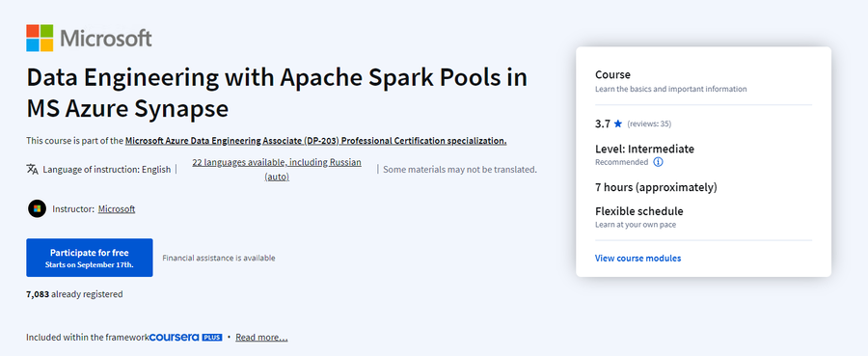Click the Course heading in the card

612,74
